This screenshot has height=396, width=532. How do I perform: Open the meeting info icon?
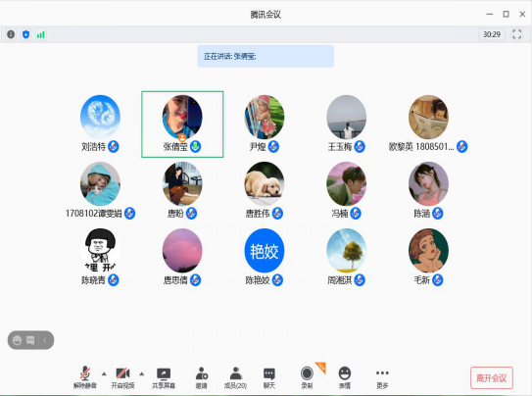[11, 34]
